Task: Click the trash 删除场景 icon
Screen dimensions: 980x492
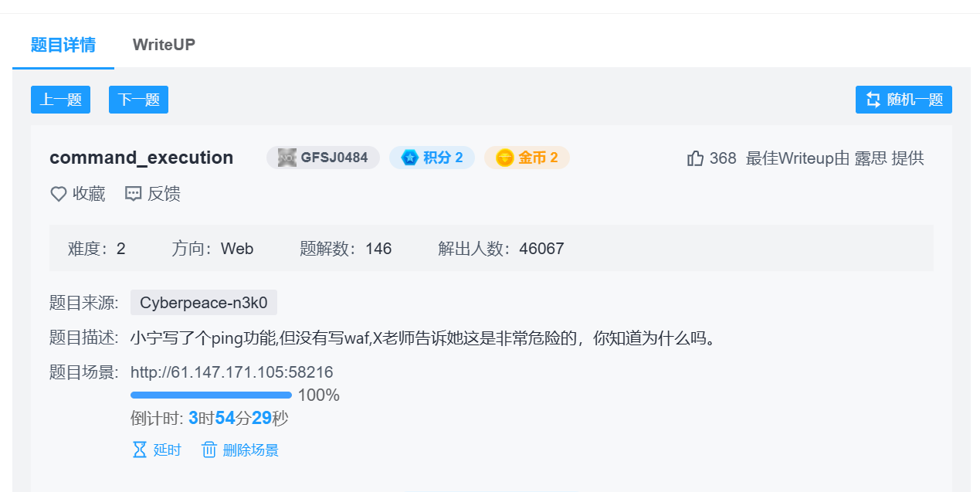Action: click(209, 450)
